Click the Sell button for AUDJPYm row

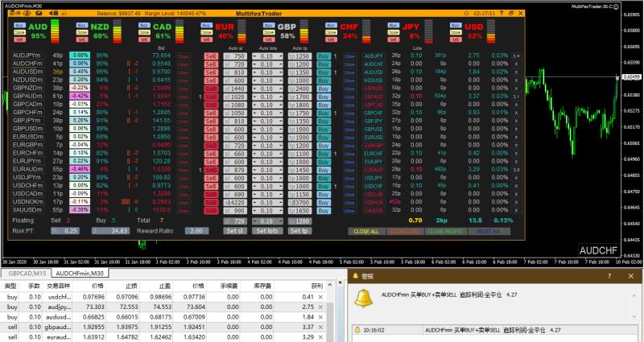[x=211, y=56]
